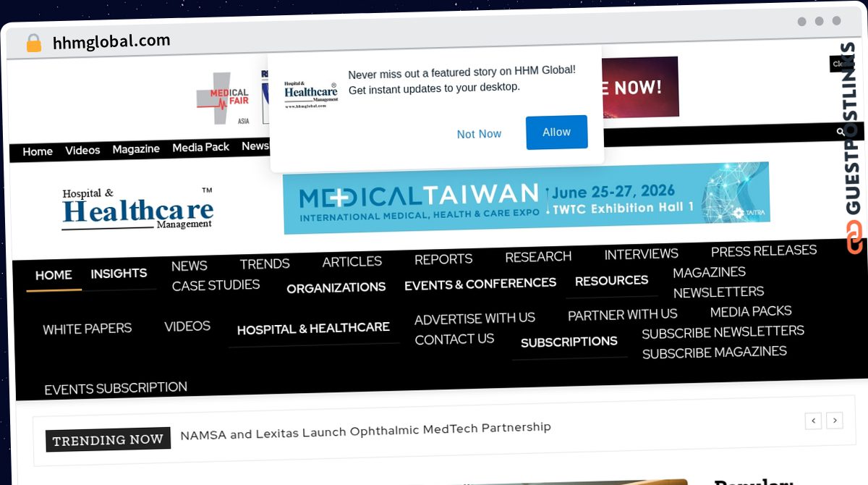Expand the HOSPITAL & HEALTHCARE menu

[313, 329]
